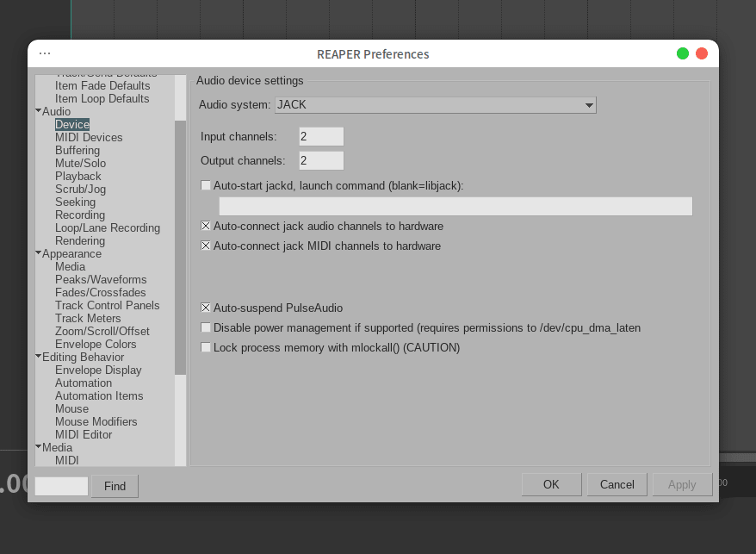This screenshot has width=756, height=554.
Task: Click the Output channels field
Action: (x=321, y=161)
